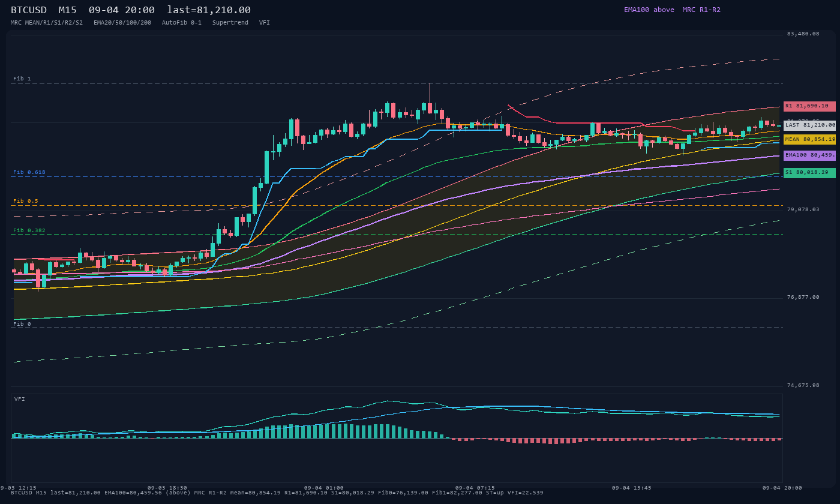
Task: Click the 09-03 18:30 time axis label
Action: pos(167,488)
